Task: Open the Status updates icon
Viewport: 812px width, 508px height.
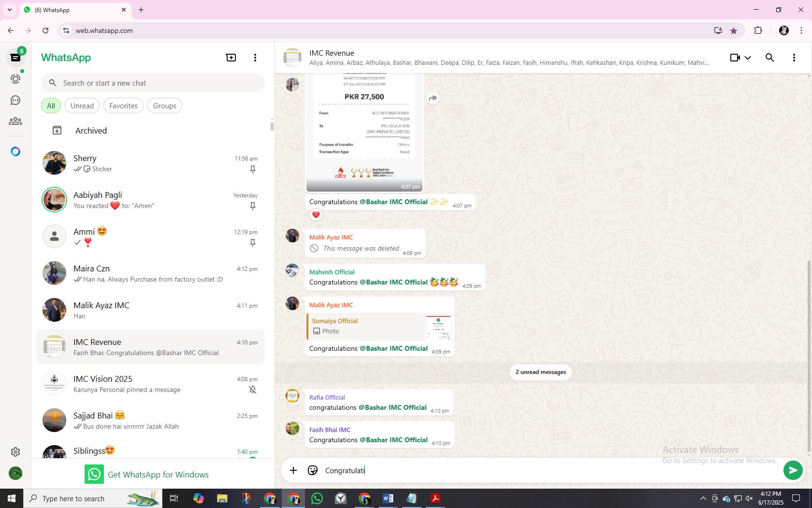Action: coord(15,79)
